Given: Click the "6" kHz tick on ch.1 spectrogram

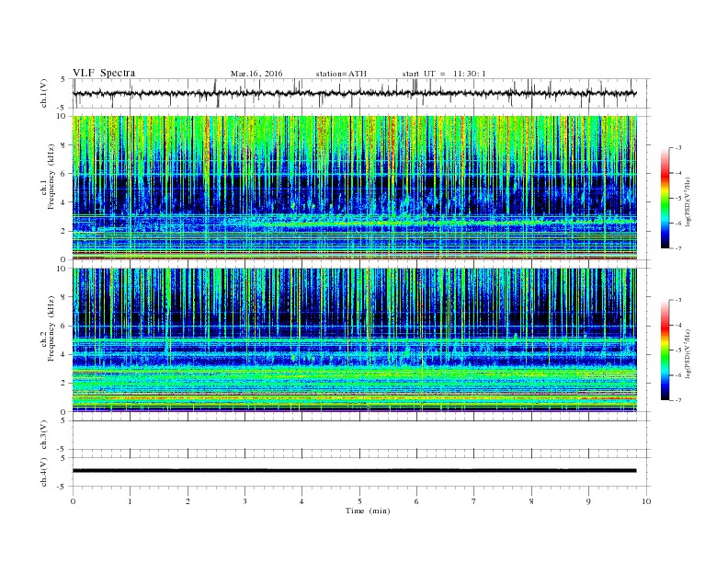Looking at the screenshot, I should (x=63, y=174).
